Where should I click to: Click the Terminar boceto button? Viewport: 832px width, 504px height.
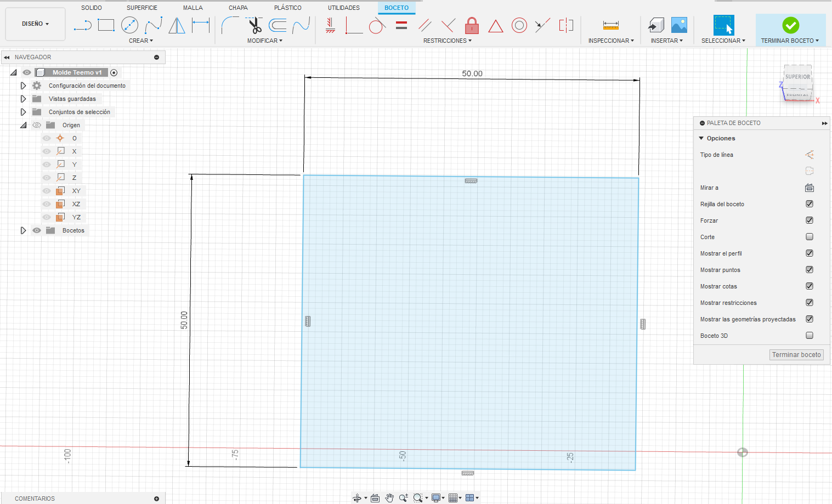(x=796, y=354)
